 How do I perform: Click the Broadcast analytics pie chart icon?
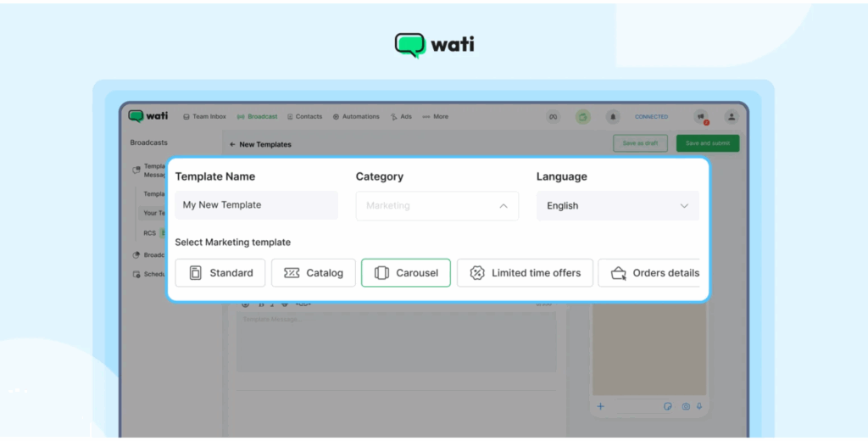coord(136,255)
